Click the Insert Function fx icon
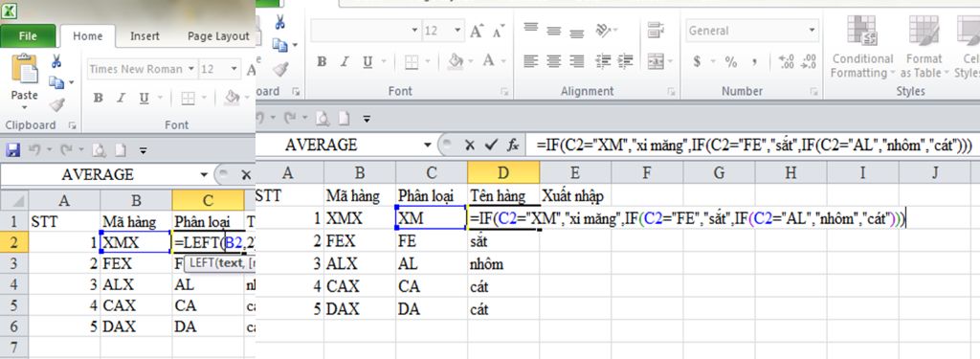980x359 pixels. pyautogui.click(x=513, y=146)
